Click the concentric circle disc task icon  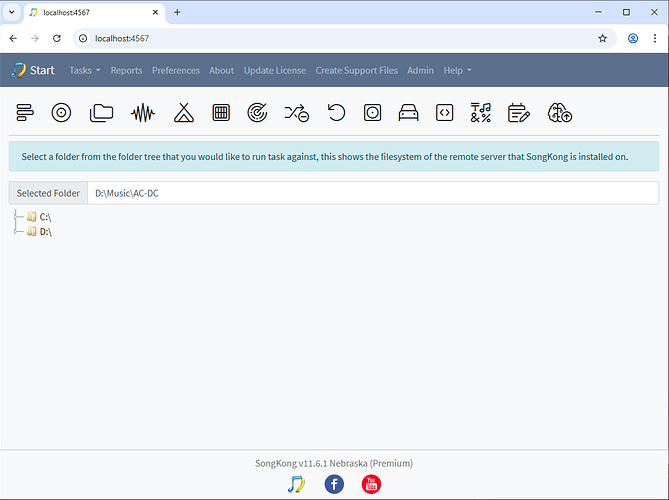pos(61,113)
